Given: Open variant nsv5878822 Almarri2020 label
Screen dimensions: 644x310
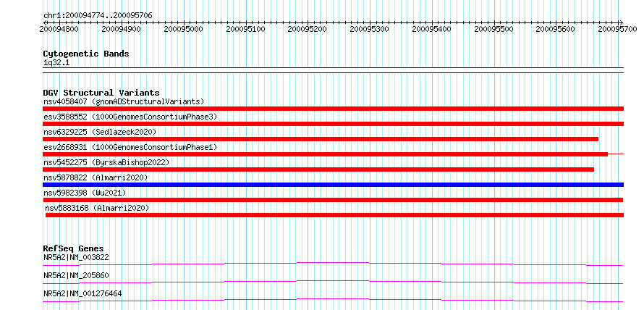Looking at the screenshot, I should (x=96, y=177).
